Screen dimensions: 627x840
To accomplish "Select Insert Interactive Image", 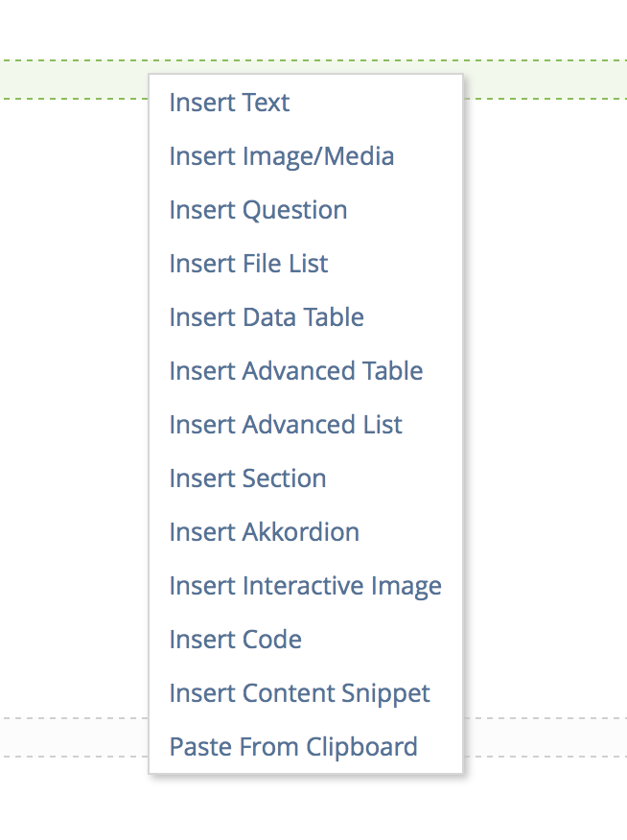I will (305, 586).
